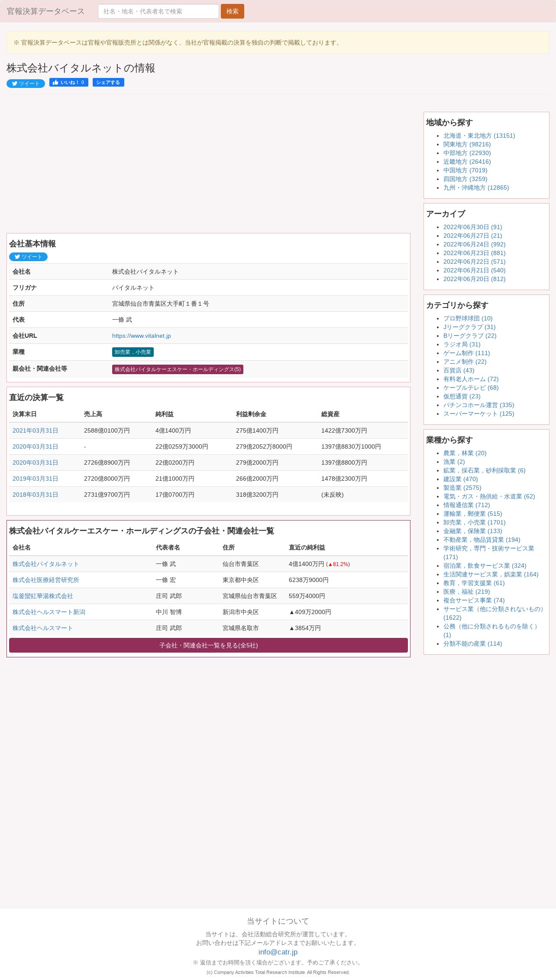Click ツイート button in 会社基本情報 panel

(x=28, y=257)
